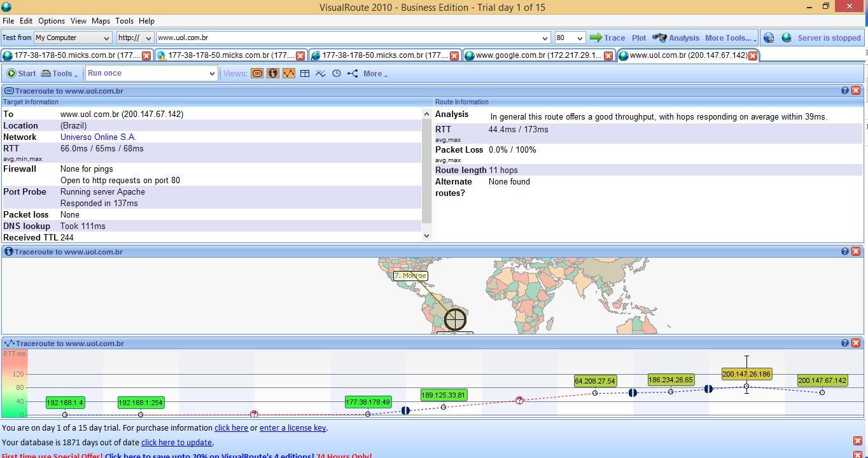Click here for purchase information link

click(231, 427)
